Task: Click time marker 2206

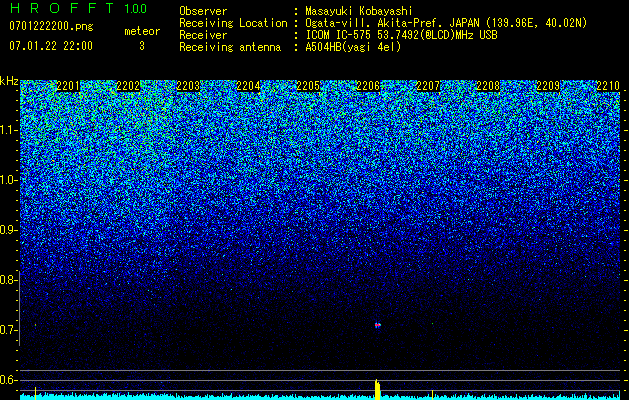Action: pos(368,86)
